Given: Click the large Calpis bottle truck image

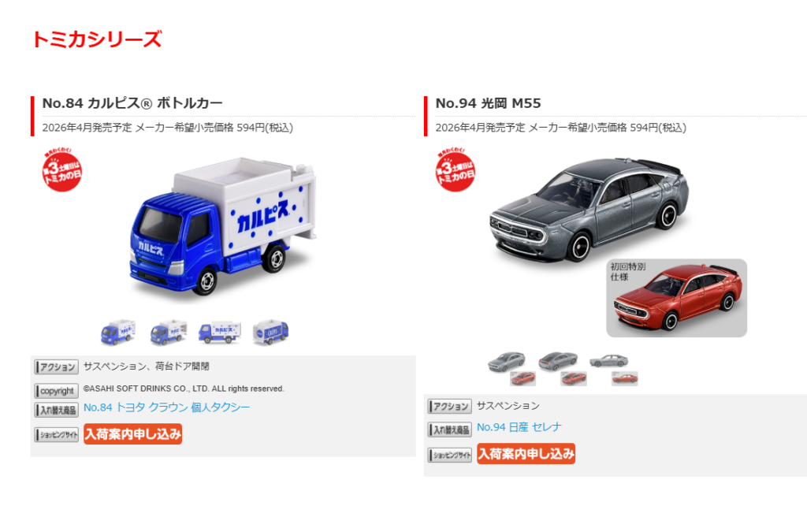Looking at the screenshot, I should click(x=223, y=229).
